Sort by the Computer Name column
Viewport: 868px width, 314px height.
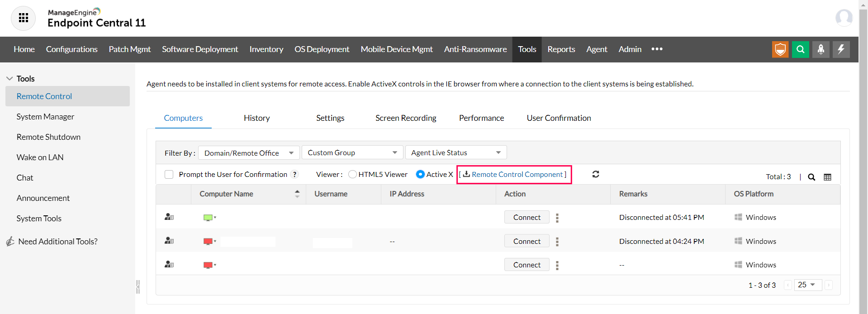(226, 194)
